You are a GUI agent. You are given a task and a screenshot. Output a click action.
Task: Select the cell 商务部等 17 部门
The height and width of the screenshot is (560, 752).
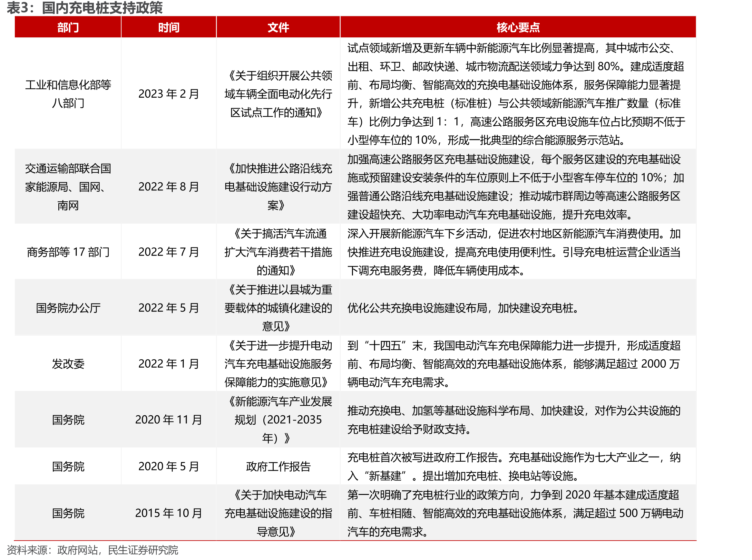pos(68,252)
